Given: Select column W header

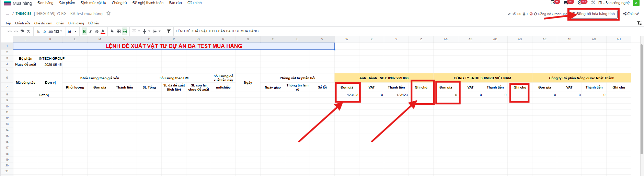Looking at the screenshot, I should coord(347,39).
